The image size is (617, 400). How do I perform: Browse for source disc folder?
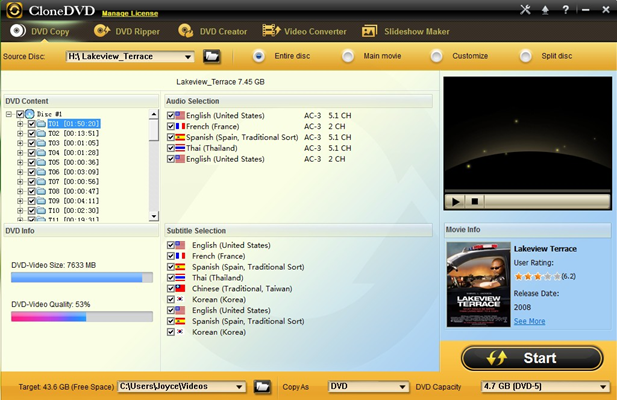(x=212, y=56)
